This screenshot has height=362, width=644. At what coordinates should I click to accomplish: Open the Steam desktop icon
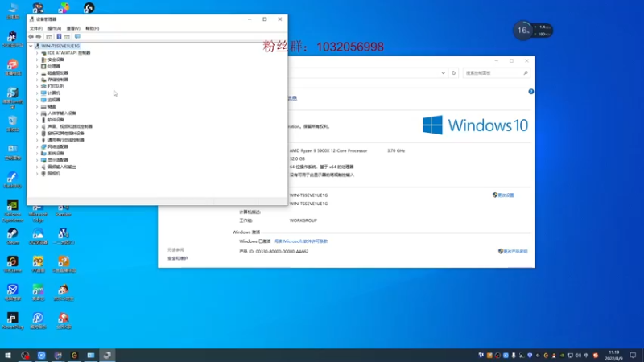(x=12, y=237)
